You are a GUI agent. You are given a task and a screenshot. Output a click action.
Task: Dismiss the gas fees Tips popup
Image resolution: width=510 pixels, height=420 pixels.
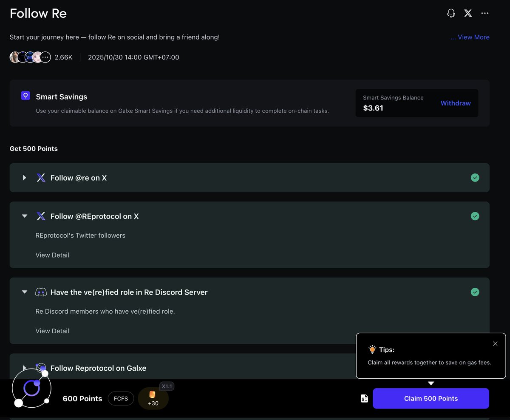click(495, 343)
